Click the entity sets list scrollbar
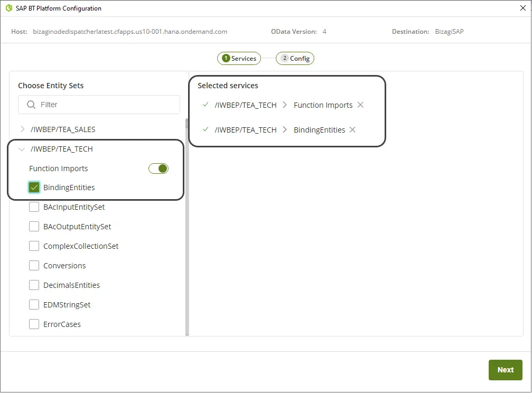Viewport: 532px width, 393px height. coord(186,227)
